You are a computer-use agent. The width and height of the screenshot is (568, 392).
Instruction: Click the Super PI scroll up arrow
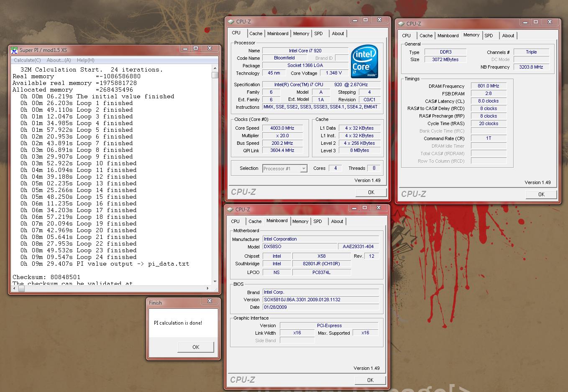(x=215, y=68)
